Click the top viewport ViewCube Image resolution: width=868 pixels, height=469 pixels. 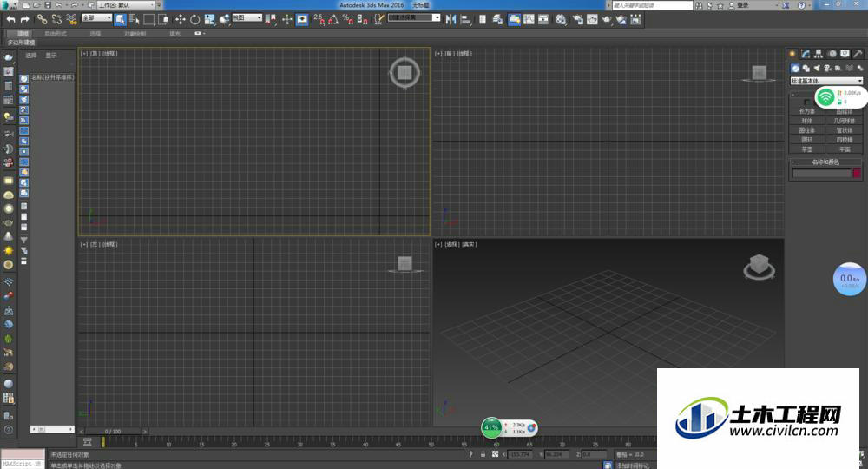tap(404, 73)
